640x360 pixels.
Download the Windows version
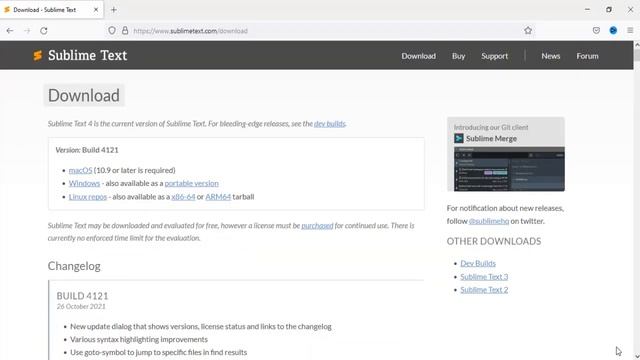tap(84, 183)
